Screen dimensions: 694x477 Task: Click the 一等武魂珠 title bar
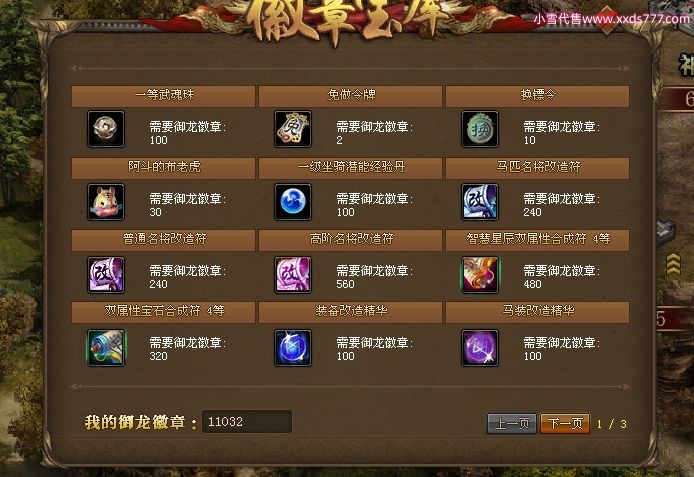tap(163, 96)
